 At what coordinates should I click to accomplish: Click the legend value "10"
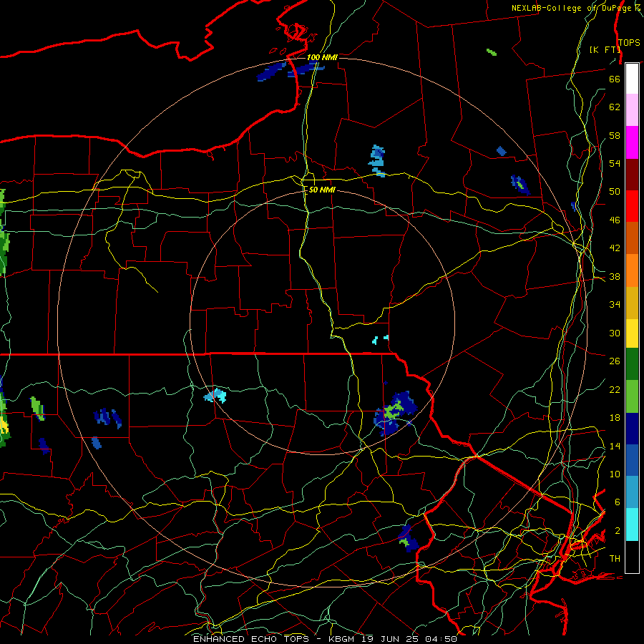click(615, 474)
